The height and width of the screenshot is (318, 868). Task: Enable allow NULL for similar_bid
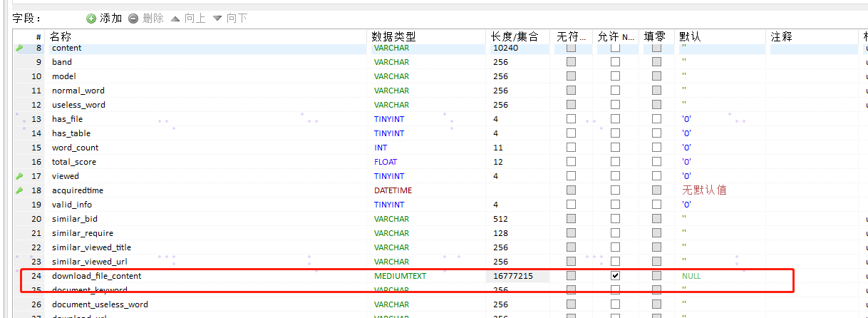point(615,219)
